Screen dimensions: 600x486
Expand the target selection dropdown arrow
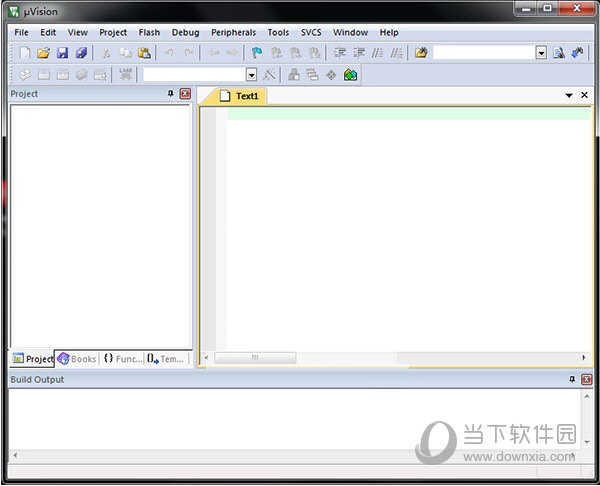251,75
